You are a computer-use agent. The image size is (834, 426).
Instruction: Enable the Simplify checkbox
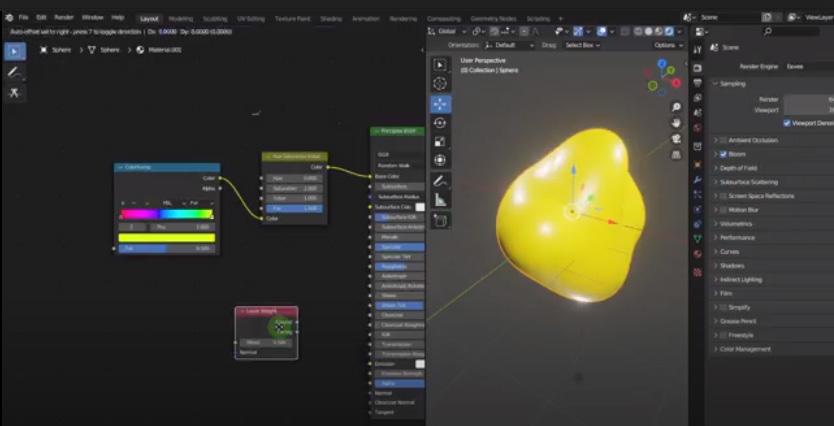(723, 307)
